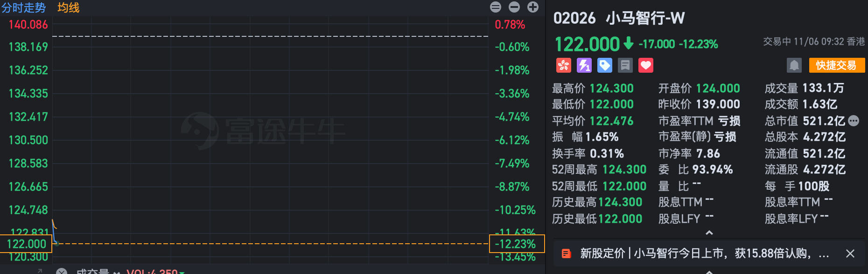Viewport: 868px width, 274px height.
Task: Zoom in with the plus control
Action: [532, 7]
